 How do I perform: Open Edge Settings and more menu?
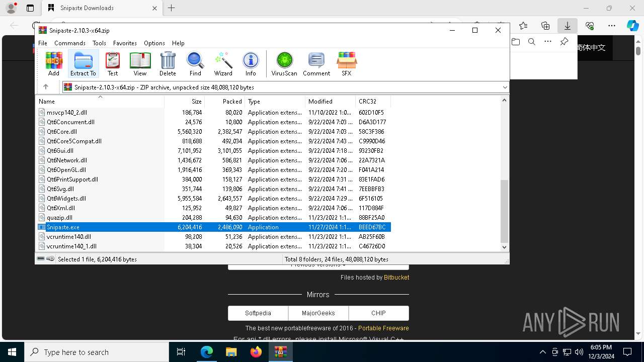[612, 26]
